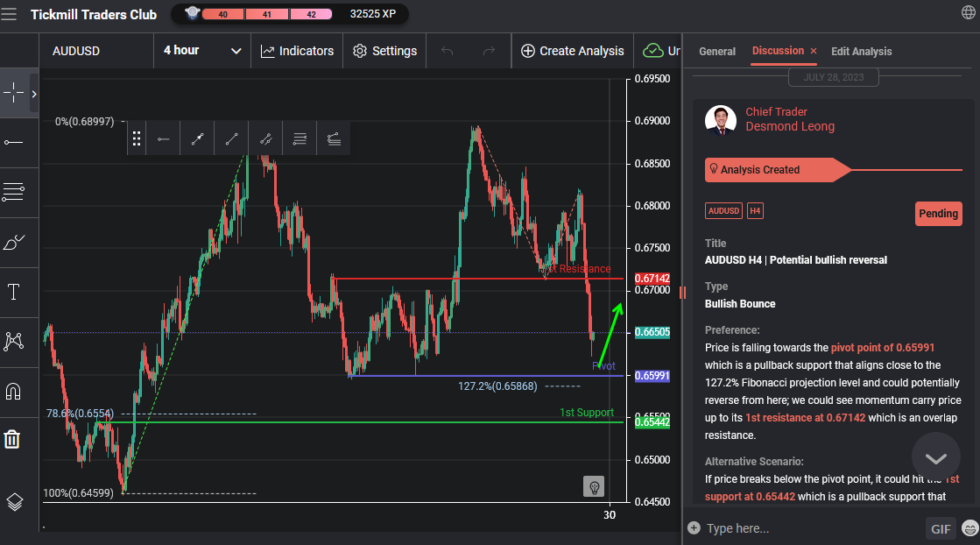Click the red 0.67142 price label
980x545 pixels.
point(652,278)
